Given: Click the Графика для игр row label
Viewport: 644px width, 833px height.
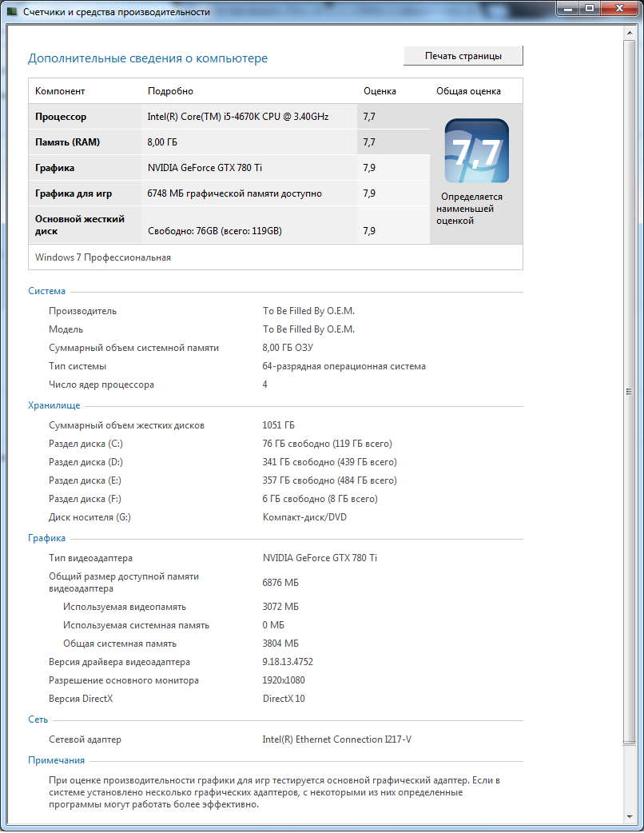Looking at the screenshot, I should [x=74, y=193].
